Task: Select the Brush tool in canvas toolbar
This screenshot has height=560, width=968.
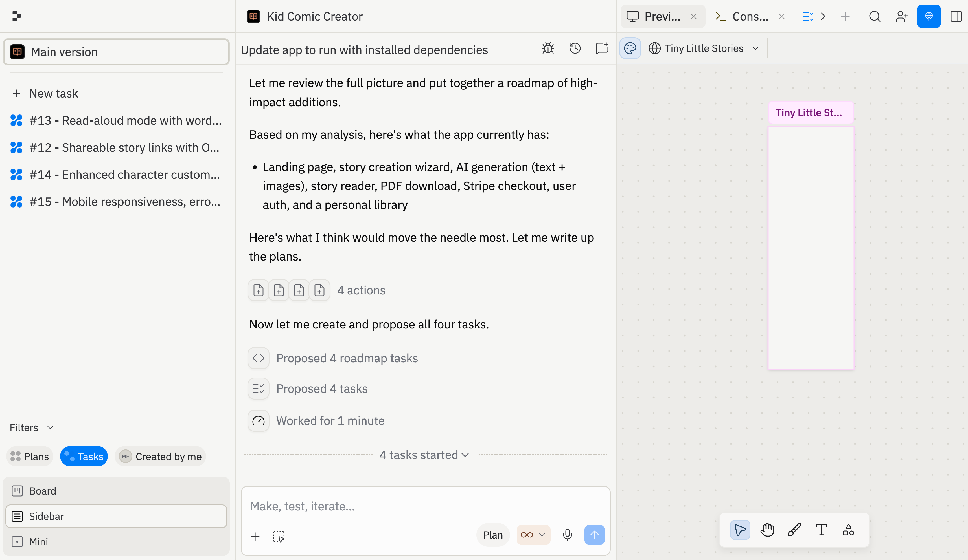Action: 794,530
